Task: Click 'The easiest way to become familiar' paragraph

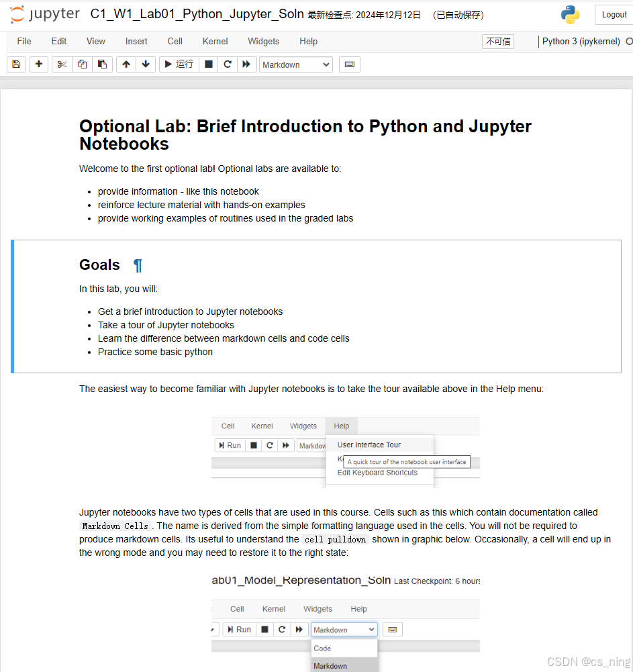Action: coord(311,389)
